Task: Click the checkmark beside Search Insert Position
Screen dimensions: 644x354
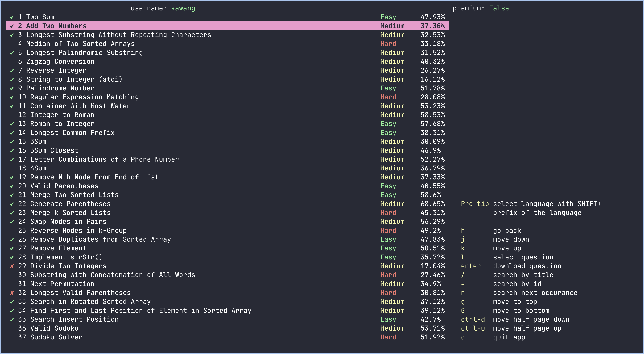Action: [x=12, y=319]
